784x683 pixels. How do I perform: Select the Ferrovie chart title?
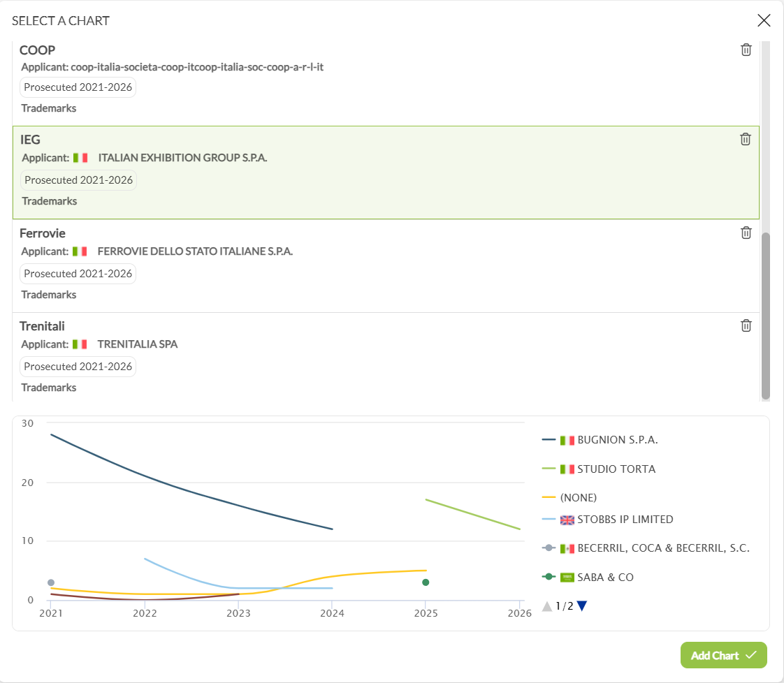[43, 233]
